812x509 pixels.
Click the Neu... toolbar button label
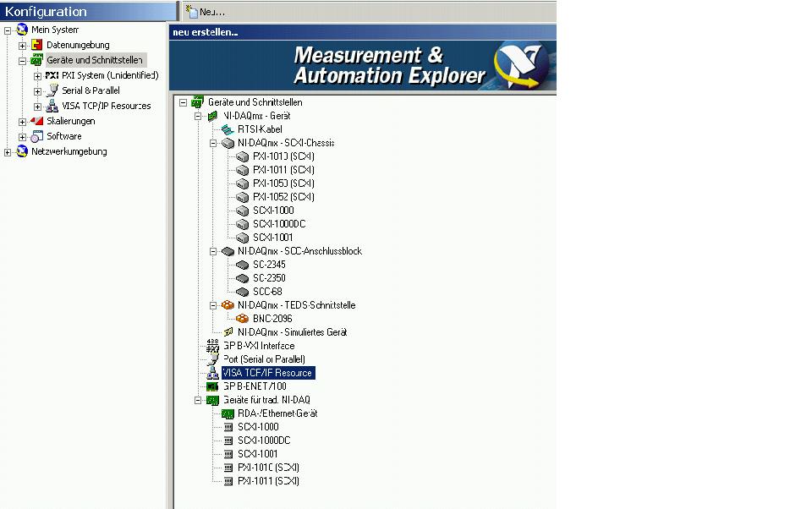(212, 12)
